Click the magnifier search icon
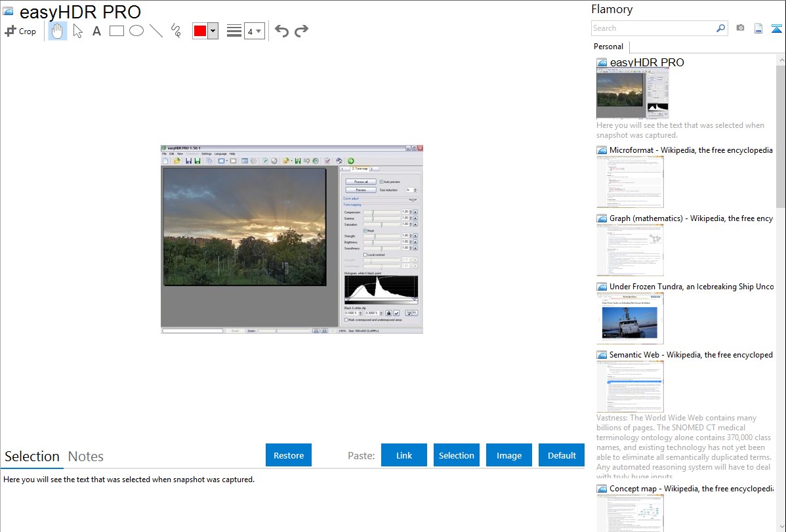The height and width of the screenshot is (532, 786). click(720, 28)
